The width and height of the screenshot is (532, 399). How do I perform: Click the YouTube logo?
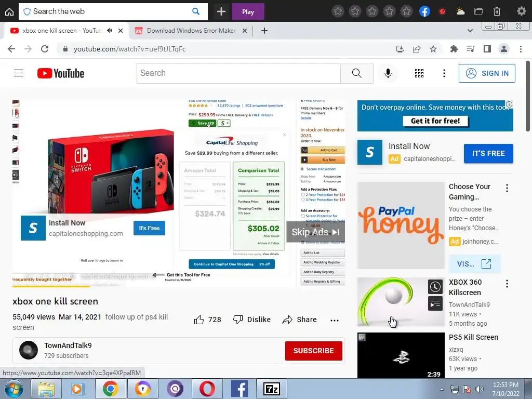click(x=61, y=73)
